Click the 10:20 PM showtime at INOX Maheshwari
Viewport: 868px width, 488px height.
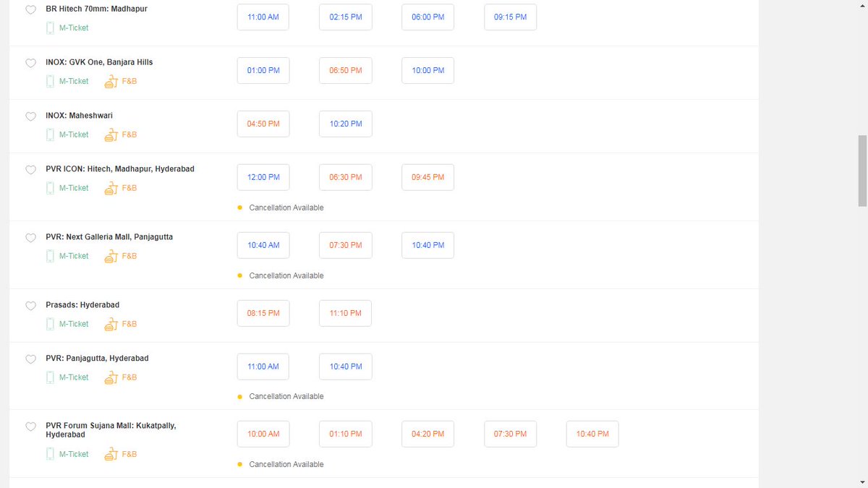(x=345, y=124)
